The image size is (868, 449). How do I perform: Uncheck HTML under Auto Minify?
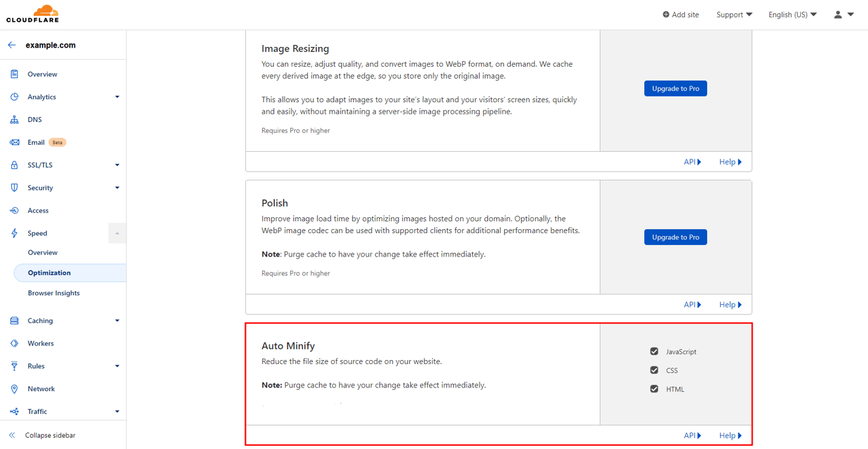[x=654, y=389]
